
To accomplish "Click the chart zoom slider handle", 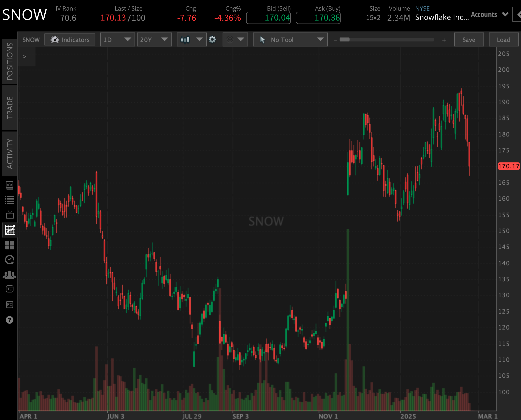I will tap(344, 40).
